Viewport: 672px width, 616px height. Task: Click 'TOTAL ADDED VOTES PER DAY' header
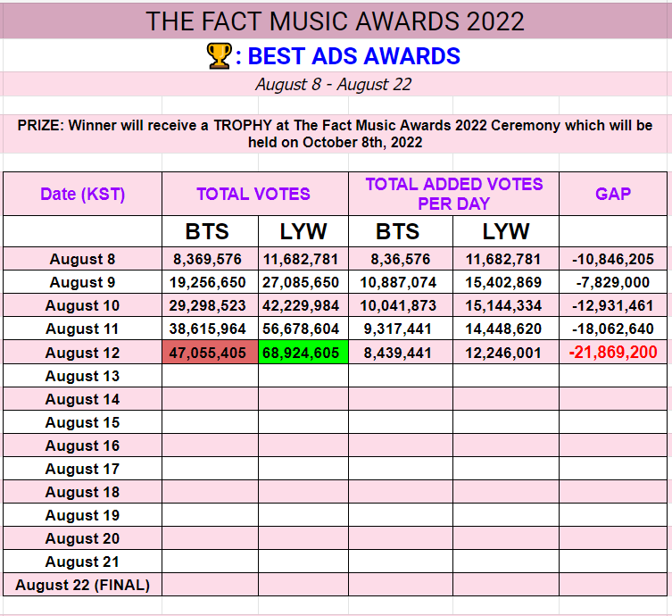pyautogui.click(x=454, y=194)
